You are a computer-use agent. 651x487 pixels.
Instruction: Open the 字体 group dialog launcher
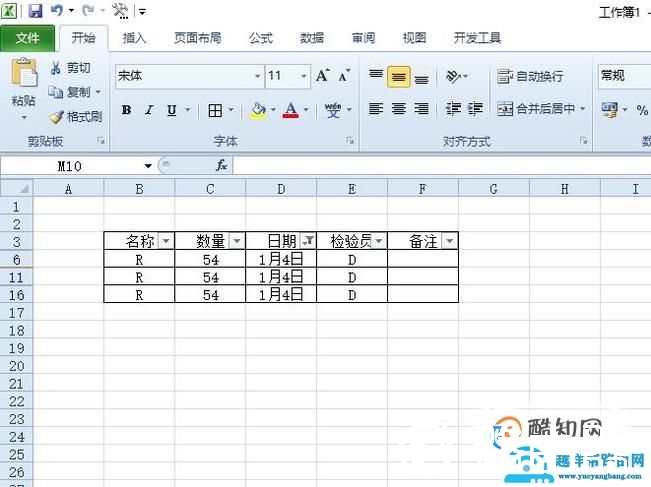pos(350,141)
